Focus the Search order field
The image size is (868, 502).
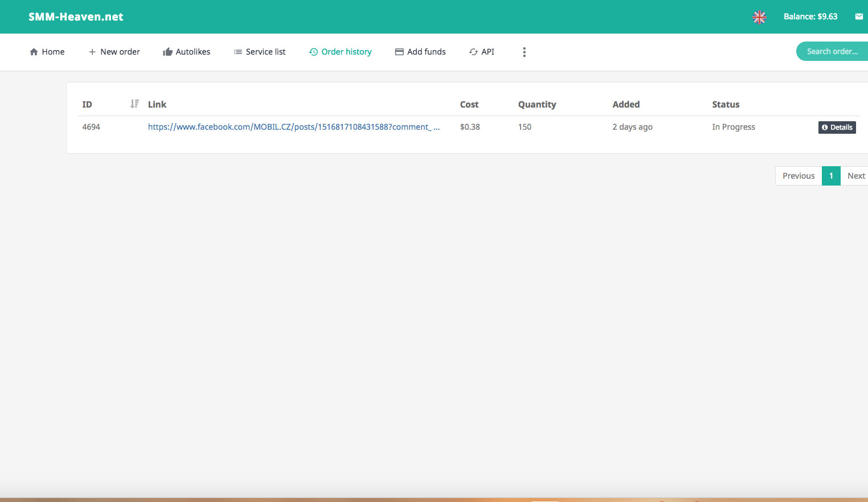click(x=832, y=51)
